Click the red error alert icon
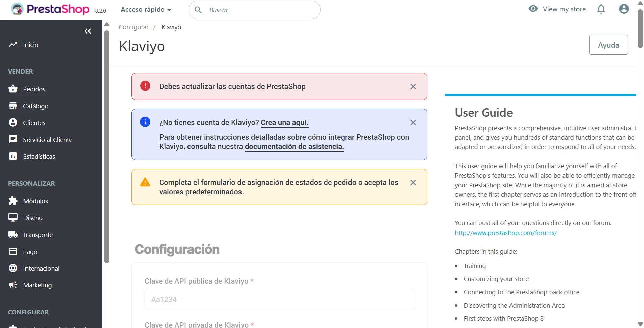644x328 pixels. [x=145, y=86]
